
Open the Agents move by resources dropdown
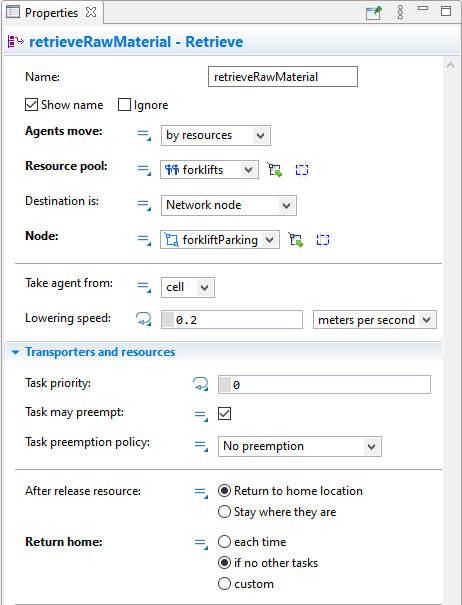point(216,135)
